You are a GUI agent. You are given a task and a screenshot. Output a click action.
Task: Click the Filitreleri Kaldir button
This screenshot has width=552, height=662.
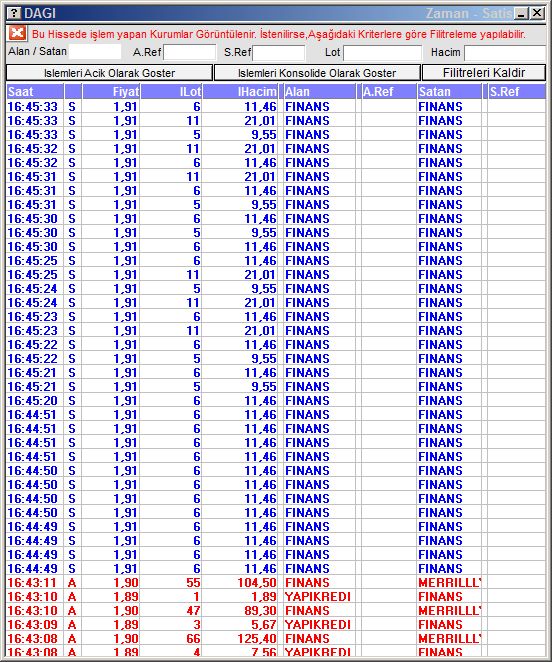tap(484, 73)
